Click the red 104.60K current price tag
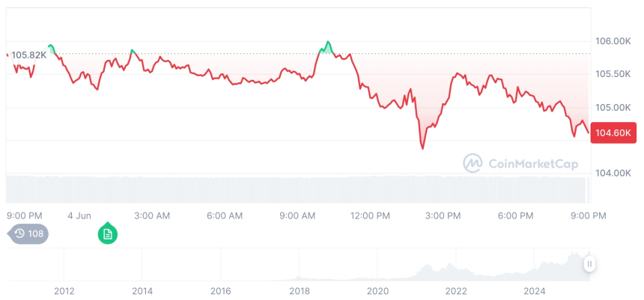 tap(613, 133)
